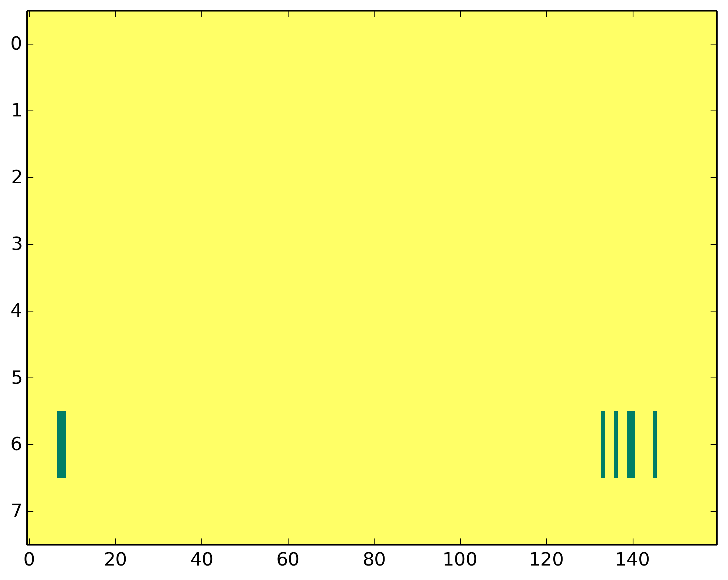
Task: Click the rightmost green bar at x=145
Action: [x=655, y=444]
